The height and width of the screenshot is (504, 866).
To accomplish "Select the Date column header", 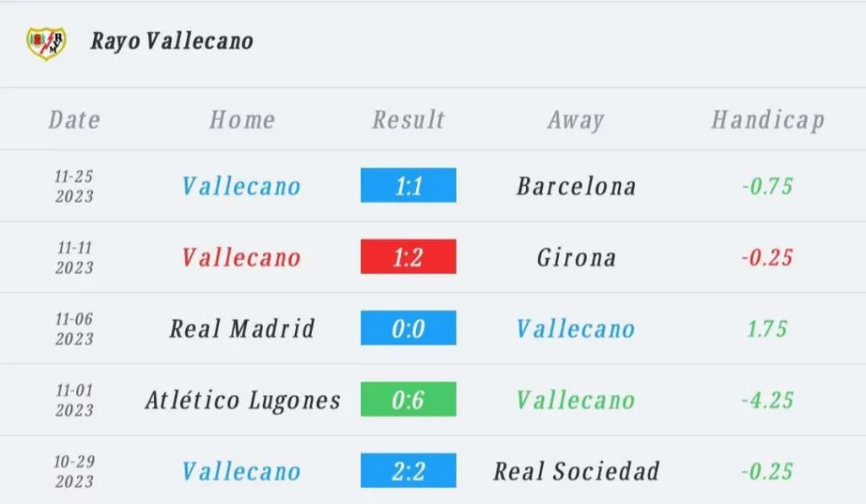I will click(x=74, y=120).
